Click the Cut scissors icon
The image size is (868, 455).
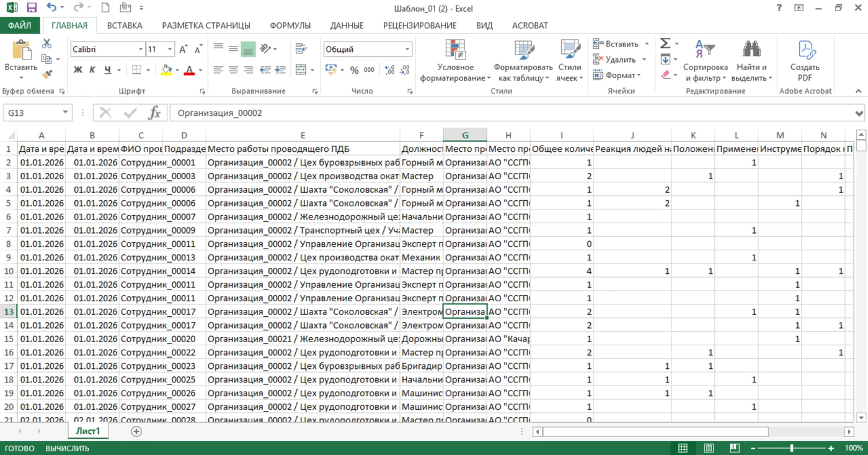click(x=46, y=44)
